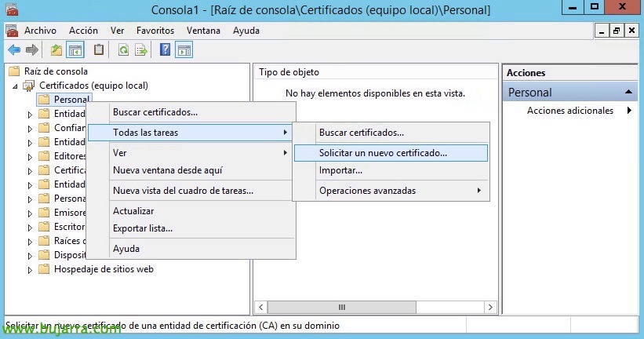Click the MMC console icon in menu bar
Image resolution: width=644 pixels, height=339 pixels.
[12, 31]
